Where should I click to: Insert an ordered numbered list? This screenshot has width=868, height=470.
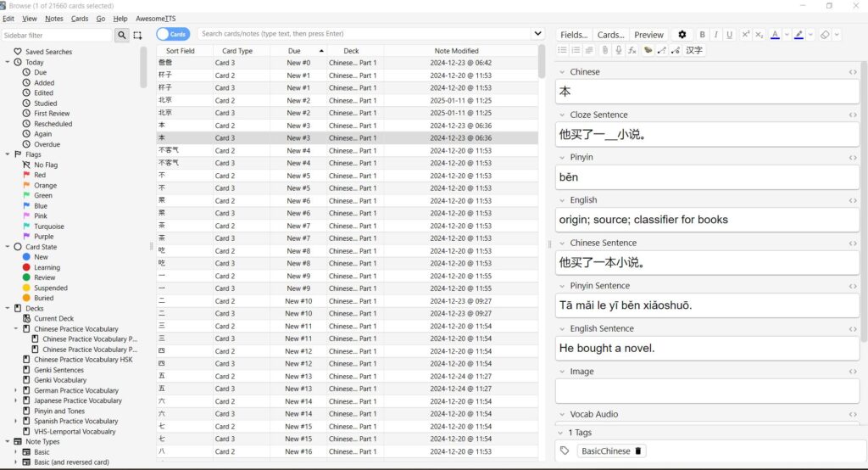click(x=576, y=50)
